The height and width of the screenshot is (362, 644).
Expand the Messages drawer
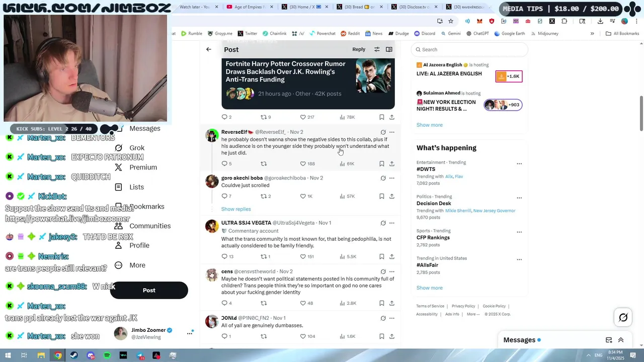pyautogui.click(x=621, y=340)
